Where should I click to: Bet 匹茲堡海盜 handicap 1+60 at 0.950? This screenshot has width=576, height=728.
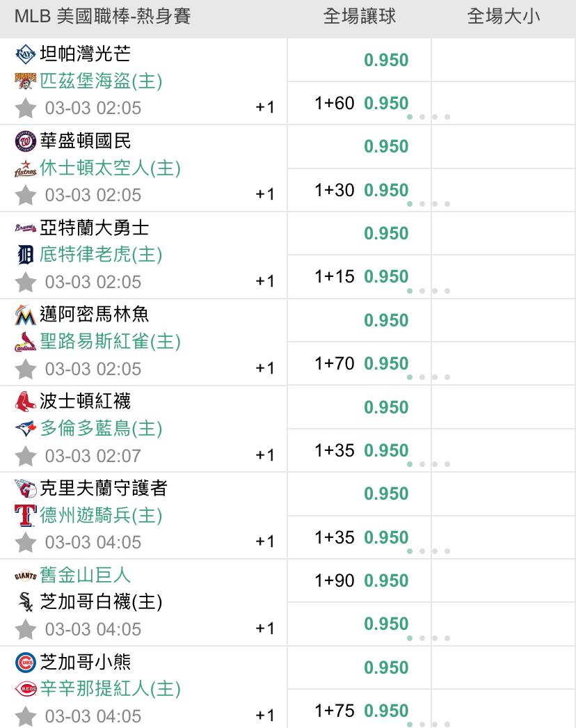click(361, 104)
